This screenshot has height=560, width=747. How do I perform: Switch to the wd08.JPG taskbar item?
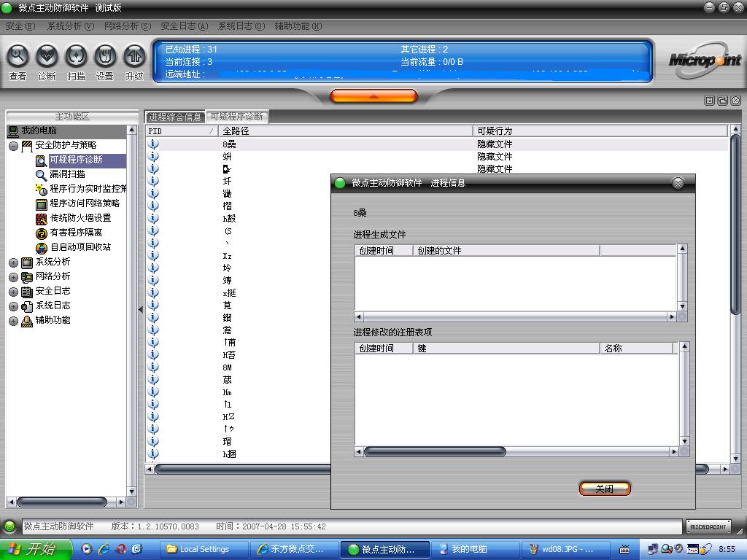[x=565, y=549]
